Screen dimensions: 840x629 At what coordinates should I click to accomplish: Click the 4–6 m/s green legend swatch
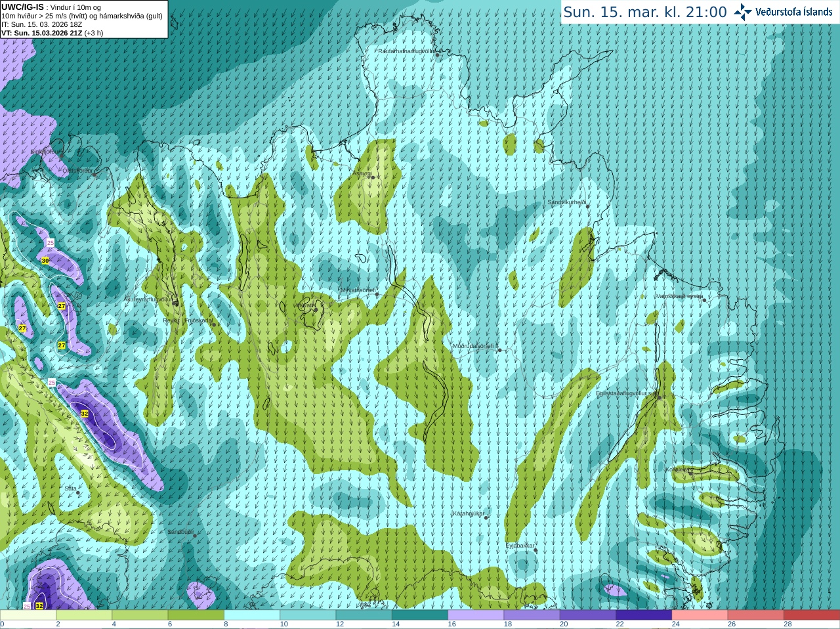140,615
